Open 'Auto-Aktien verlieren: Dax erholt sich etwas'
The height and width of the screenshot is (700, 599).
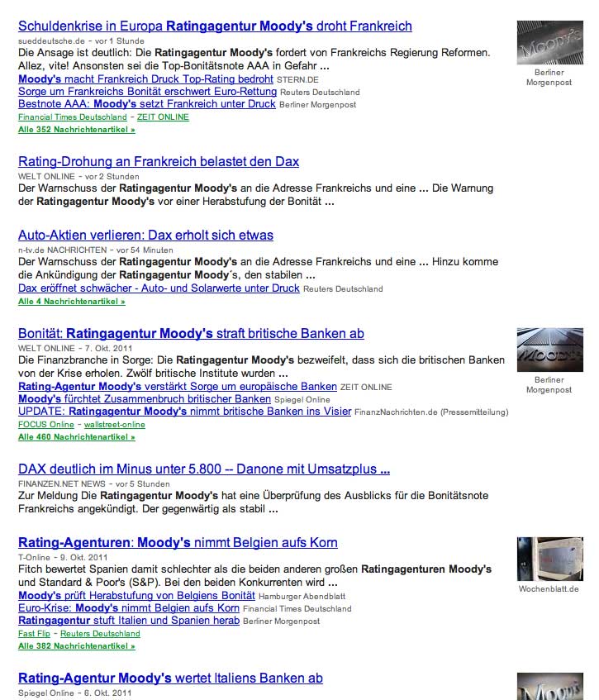coord(145,235)
